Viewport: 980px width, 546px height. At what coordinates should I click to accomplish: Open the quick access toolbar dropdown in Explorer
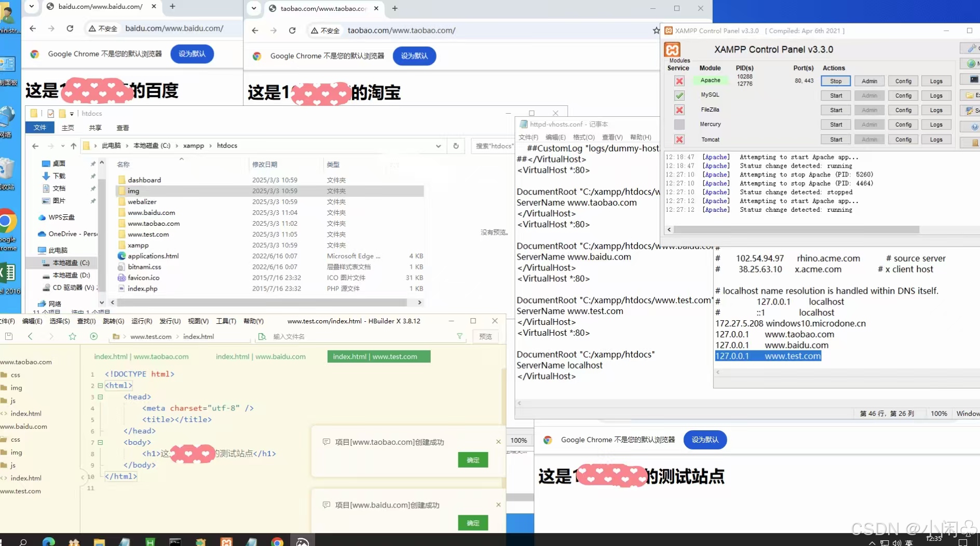(72, 114)
